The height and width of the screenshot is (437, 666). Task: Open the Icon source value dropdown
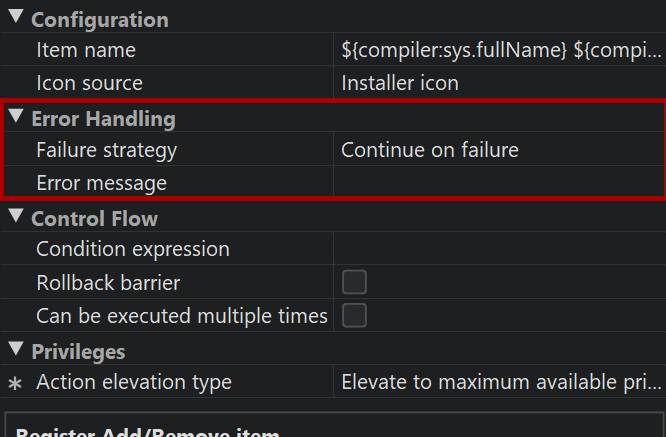[500, 83]
